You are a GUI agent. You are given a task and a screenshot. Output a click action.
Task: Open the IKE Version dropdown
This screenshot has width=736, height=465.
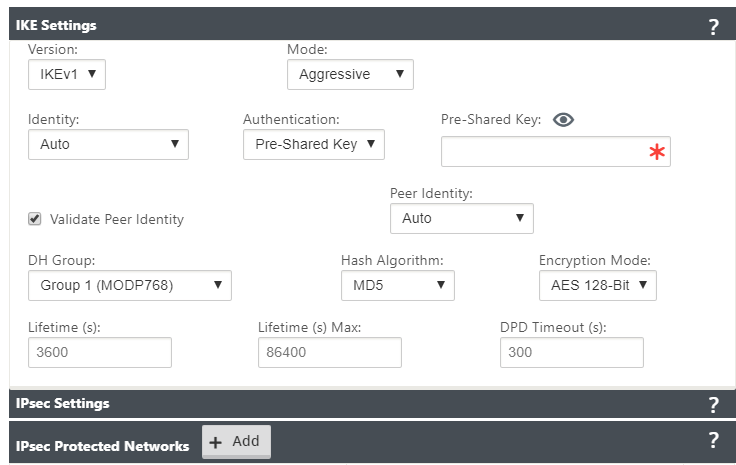click(67, 74)
